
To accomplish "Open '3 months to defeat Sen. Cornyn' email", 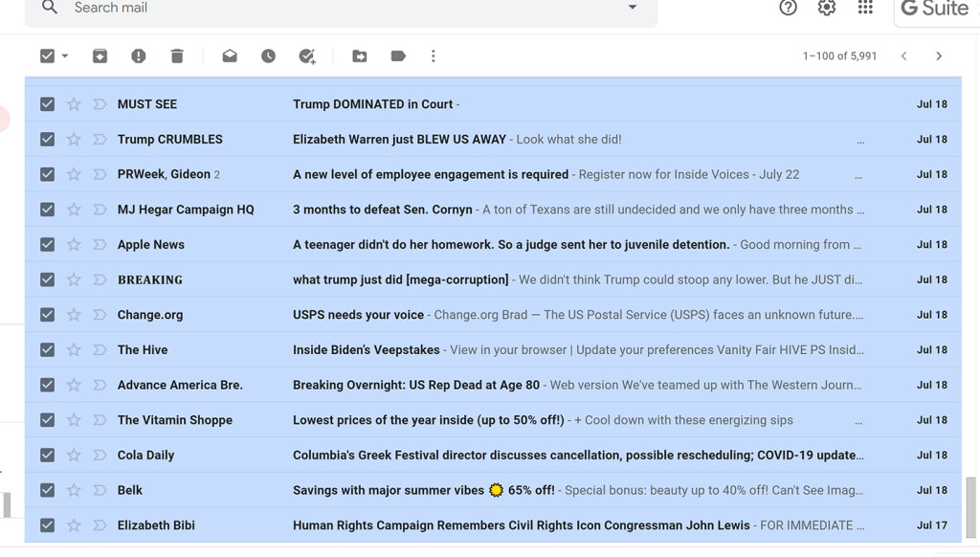I will (x=383, y=210).
